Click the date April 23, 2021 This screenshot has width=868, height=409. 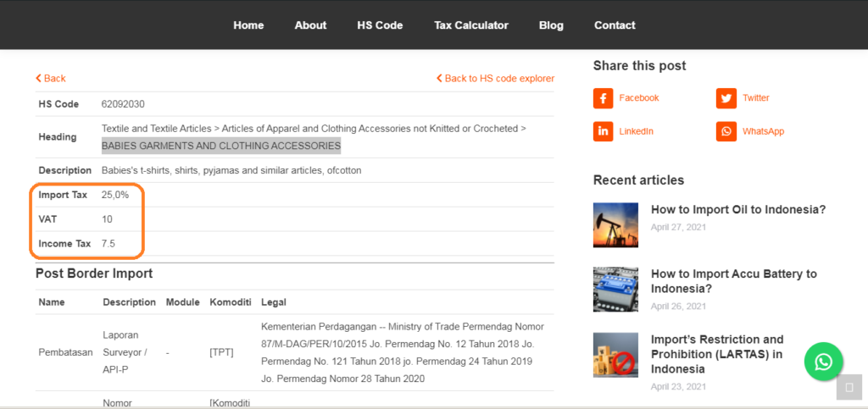(678, 386)
